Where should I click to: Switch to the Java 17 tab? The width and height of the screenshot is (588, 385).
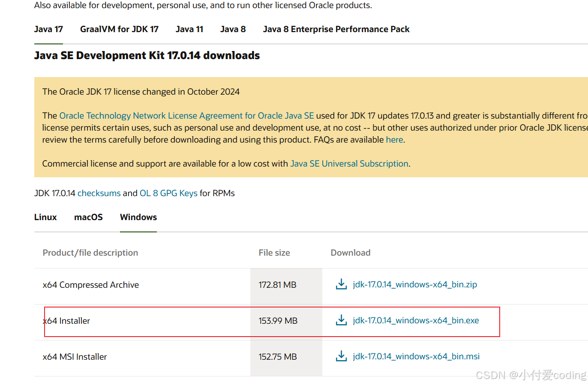[x=48, y=29]
